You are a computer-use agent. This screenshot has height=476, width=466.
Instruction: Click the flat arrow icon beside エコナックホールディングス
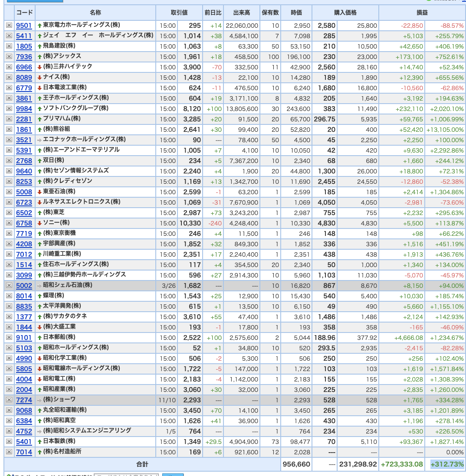point(39,140)
